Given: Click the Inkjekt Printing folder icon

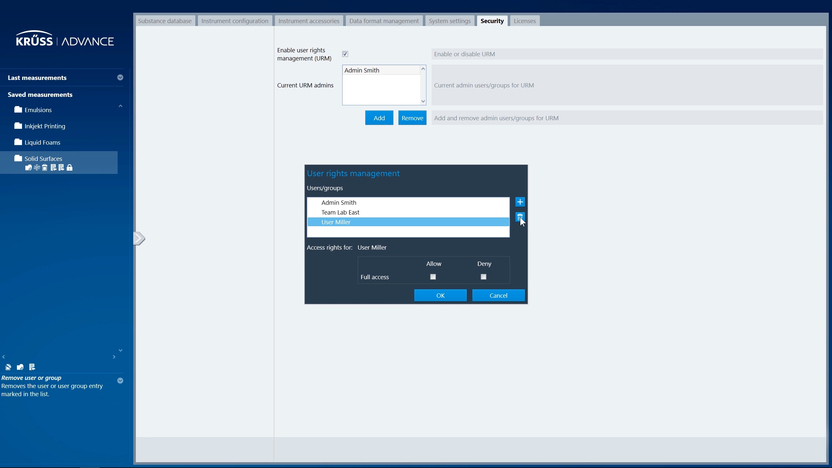Looking at the screenshot, I should pos(18,126).
